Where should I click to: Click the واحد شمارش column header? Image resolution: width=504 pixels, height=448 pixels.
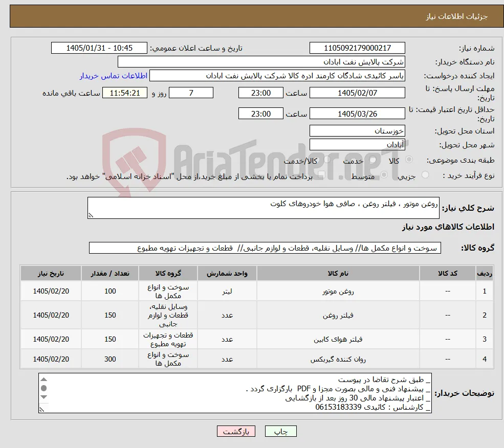(227, 273)
